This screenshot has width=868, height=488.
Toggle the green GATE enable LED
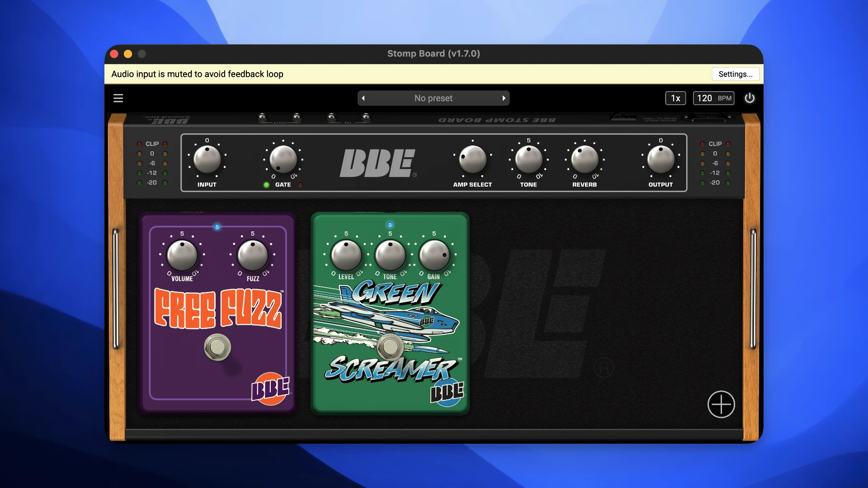click(x=266, y=185)
